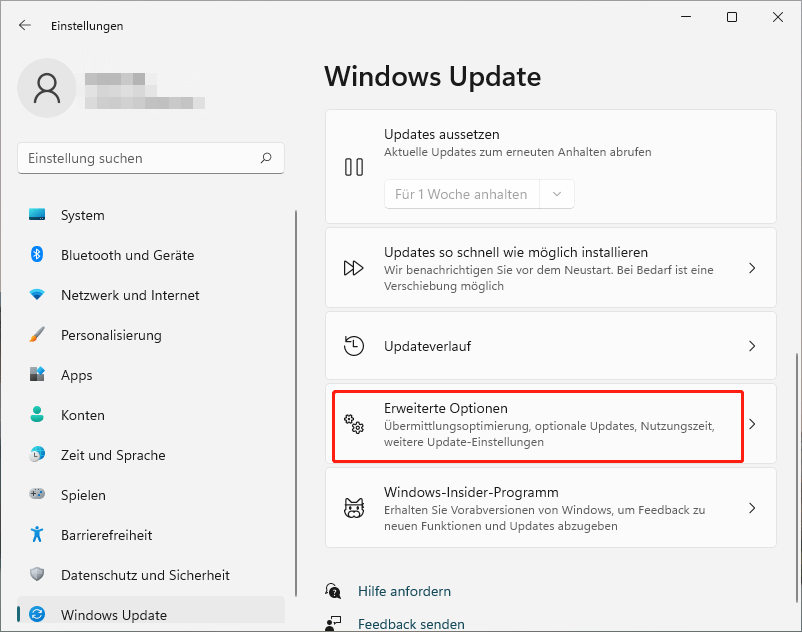Click the main content scrollbar
This screenshot has height=632, width=802.
[x=796, y=479]
